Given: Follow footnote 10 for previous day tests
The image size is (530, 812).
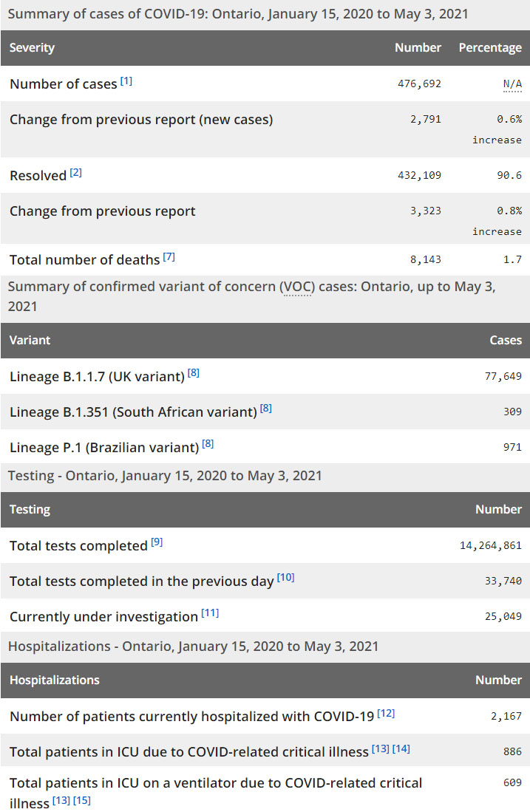Looking at the screenshot, I should (285, 578).
